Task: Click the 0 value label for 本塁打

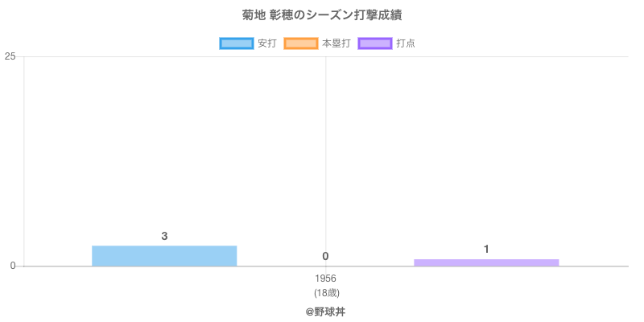Action: [x=325, y=256]
